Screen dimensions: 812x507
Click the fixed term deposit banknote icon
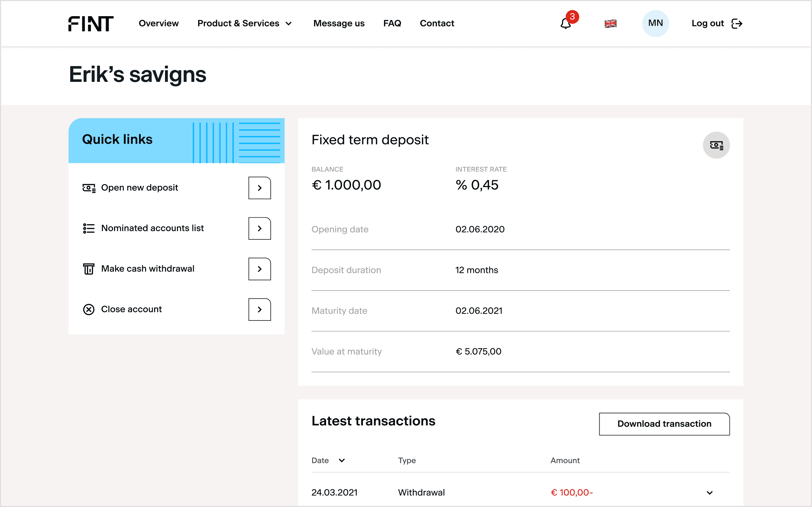pos(716,145)
